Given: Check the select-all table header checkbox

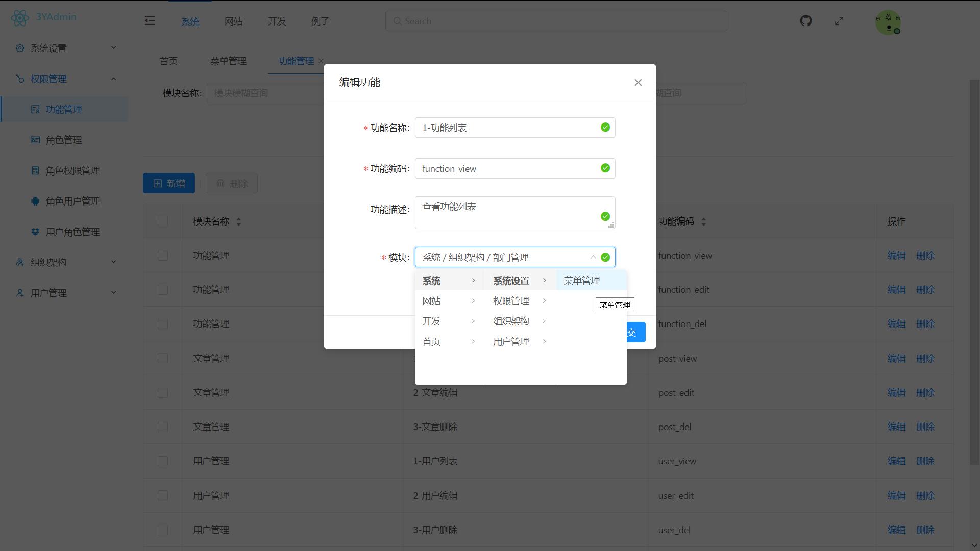Looking at the screenshot, I should 163,221.
